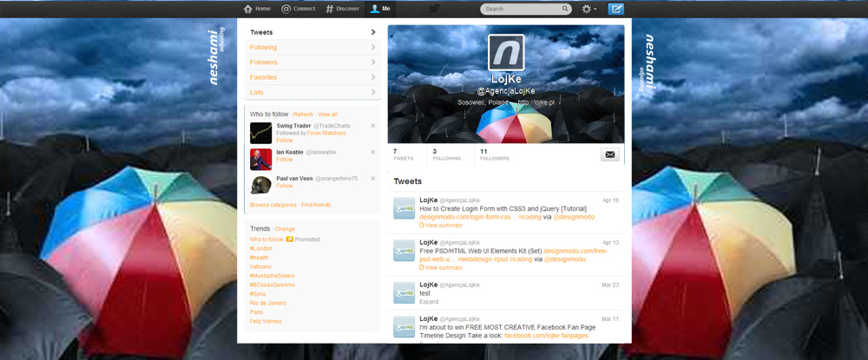
Task: View summary of the CSS3 login tweet
Action: coord(443,225)
